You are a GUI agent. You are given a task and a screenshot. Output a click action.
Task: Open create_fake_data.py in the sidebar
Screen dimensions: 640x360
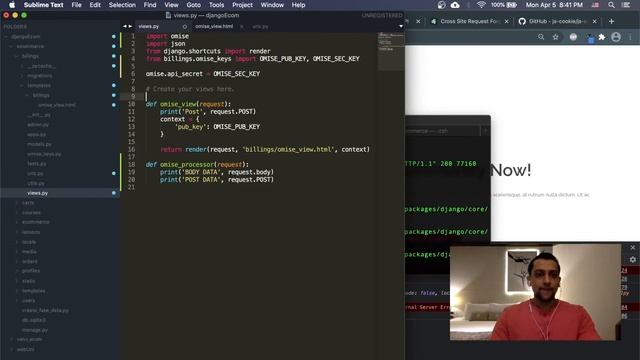coord(45,310)
